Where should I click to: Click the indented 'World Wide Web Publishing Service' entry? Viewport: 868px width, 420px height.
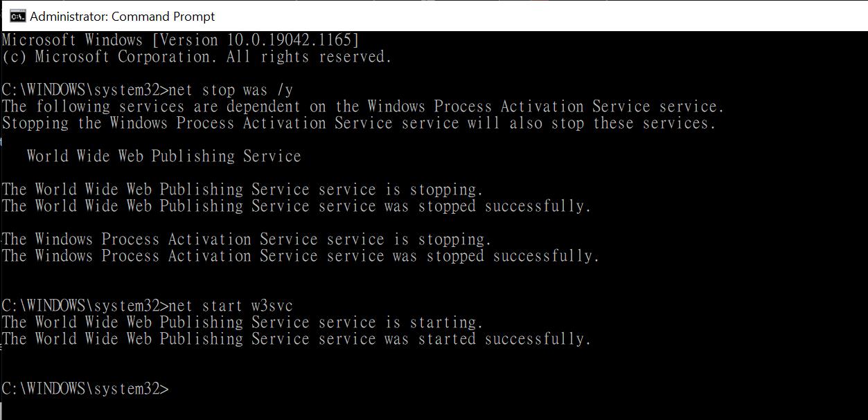click(163, 156)
